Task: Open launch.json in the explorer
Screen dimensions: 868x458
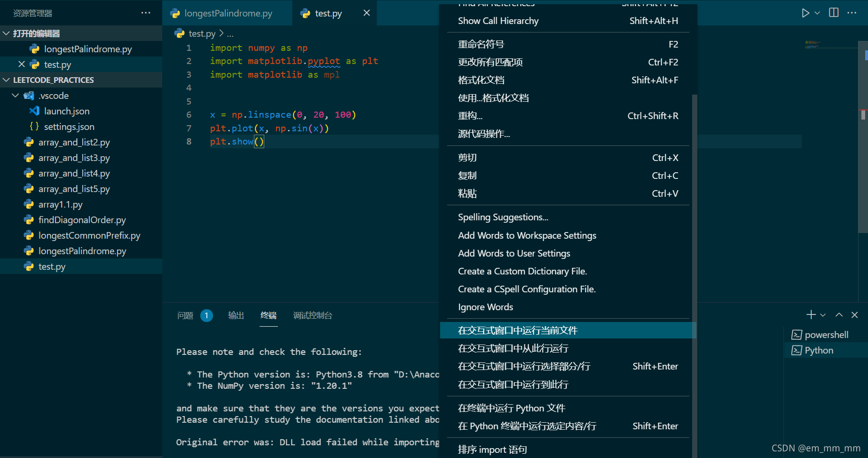Action: point(81,111)
